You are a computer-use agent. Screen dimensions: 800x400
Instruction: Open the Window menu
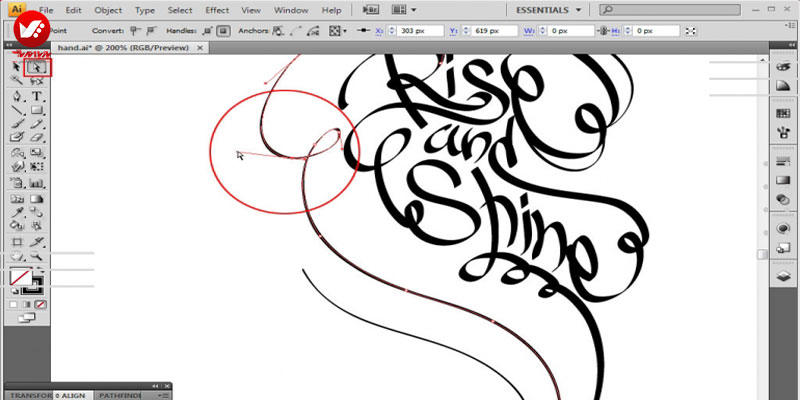tap(291, 10)
